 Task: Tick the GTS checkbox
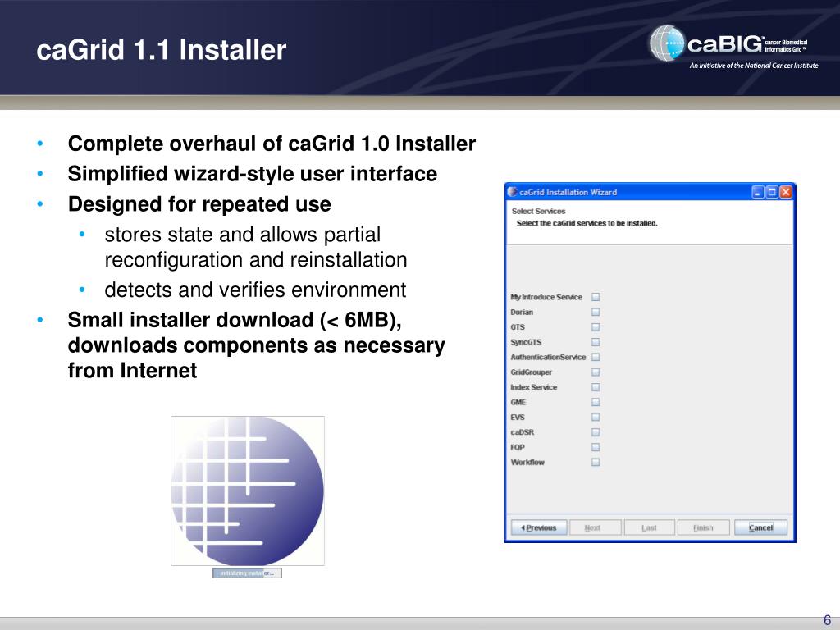click(x=596, y=326)
